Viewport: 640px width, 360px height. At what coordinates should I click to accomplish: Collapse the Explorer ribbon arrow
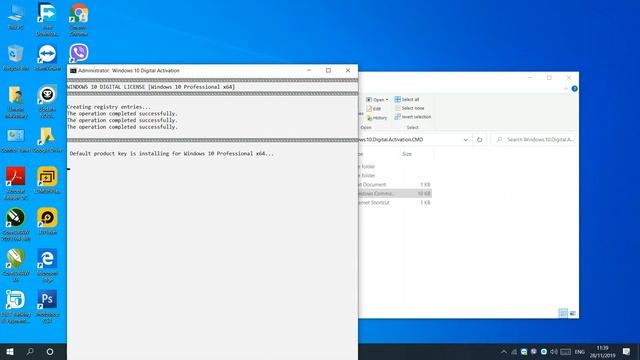tap(566, 89)
